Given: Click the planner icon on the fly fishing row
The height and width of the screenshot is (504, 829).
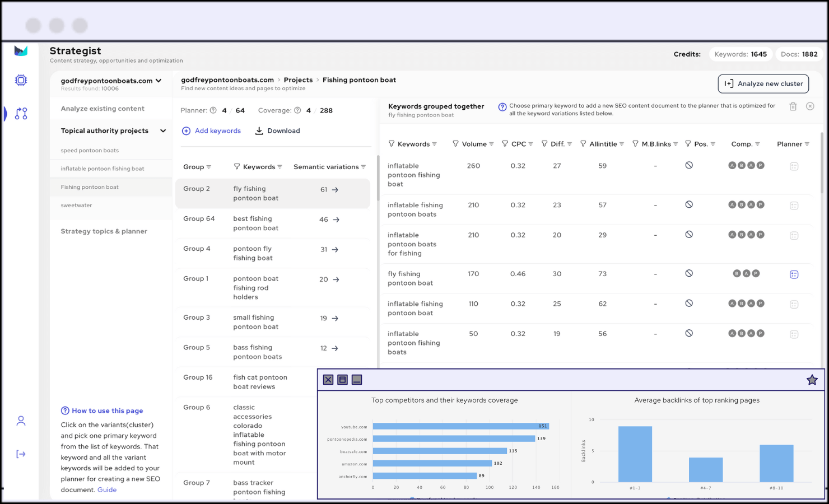Looking at the screenshot, I should tap(794, 274).
